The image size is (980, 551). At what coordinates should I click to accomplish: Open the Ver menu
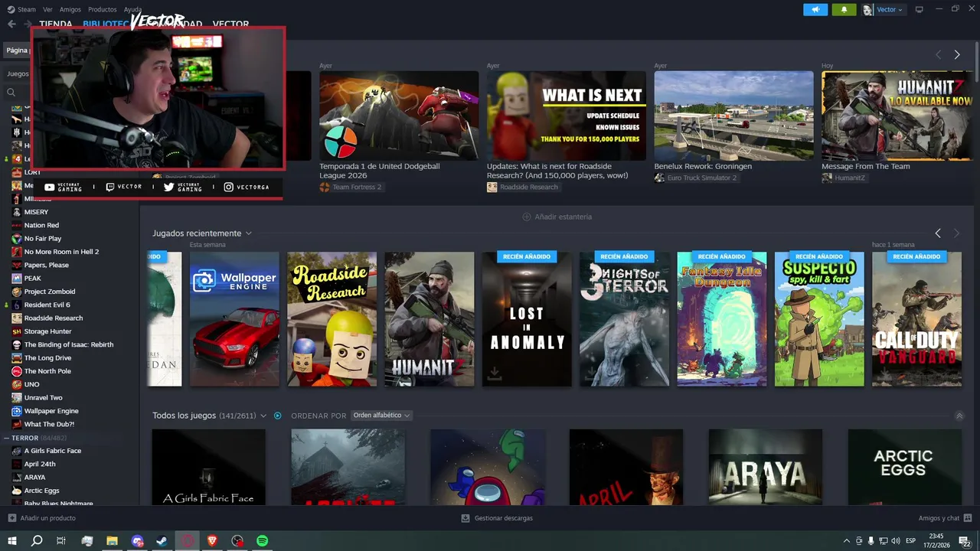(x=47, y=9)
